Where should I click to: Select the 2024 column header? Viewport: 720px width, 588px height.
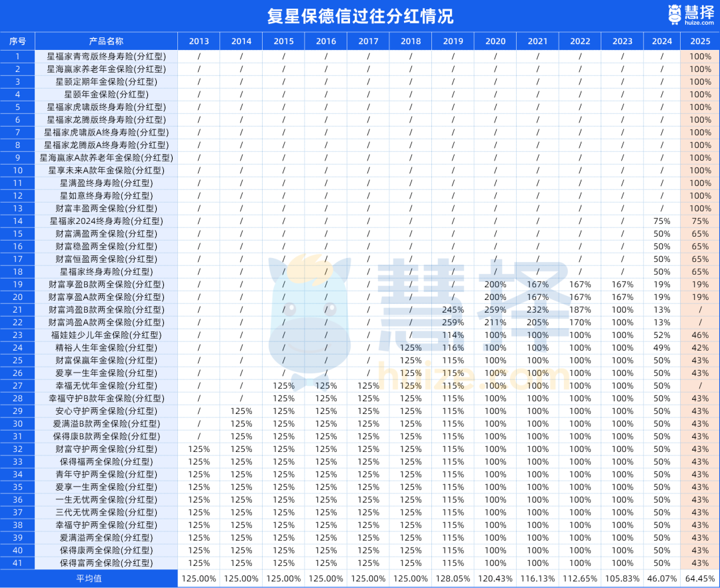(x=662, y=41)
